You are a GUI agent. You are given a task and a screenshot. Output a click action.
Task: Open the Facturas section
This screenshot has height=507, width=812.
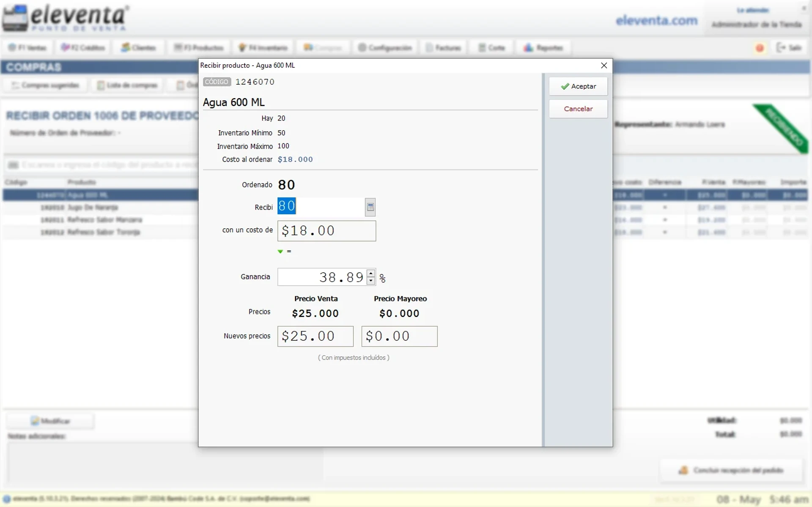443,47
